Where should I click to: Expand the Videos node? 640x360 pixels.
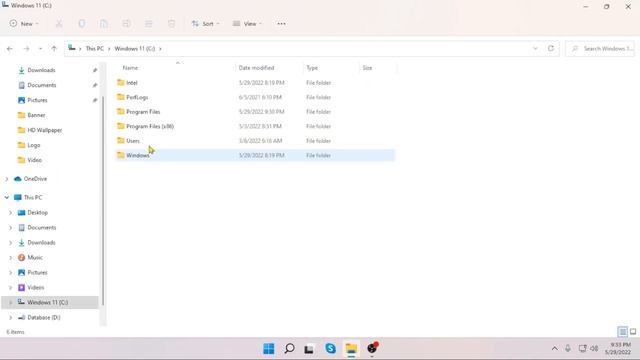11,288
